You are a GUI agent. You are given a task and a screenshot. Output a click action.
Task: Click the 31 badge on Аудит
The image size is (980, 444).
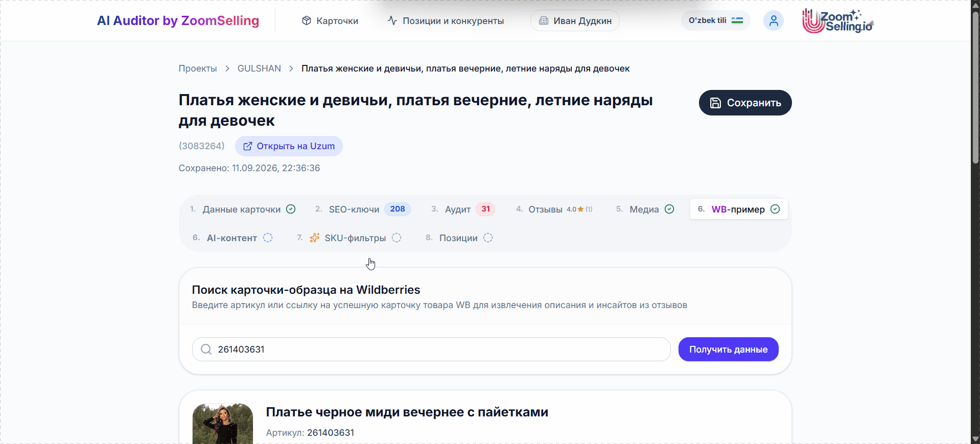pos(485,209)
